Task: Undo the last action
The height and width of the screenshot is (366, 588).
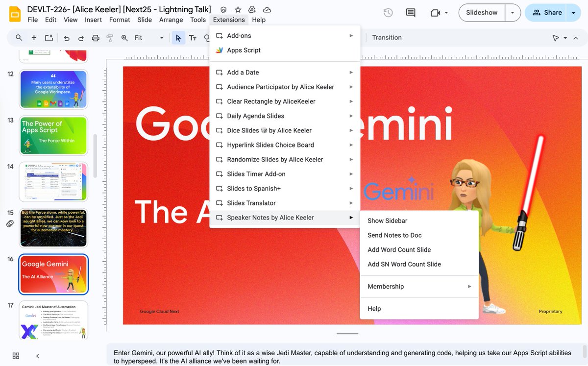Action: [x=66, y=38]
